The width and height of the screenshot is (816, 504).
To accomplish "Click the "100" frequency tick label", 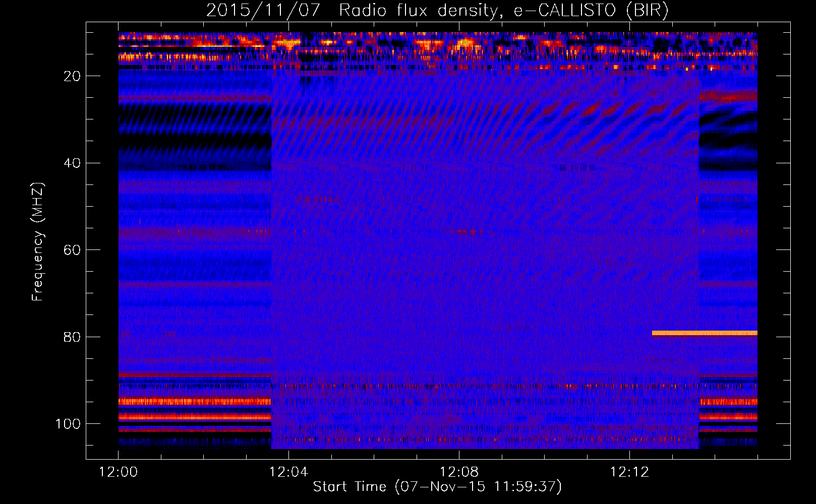I will click(x=68, y=424).
